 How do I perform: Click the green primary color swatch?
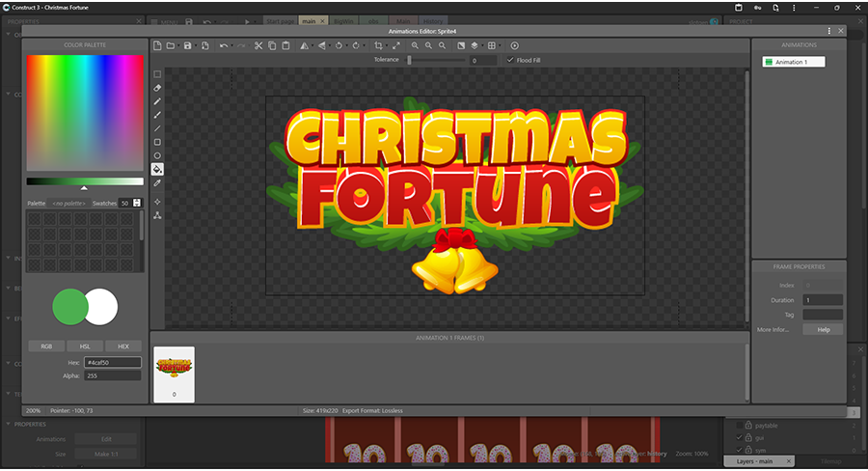[69, 308]
